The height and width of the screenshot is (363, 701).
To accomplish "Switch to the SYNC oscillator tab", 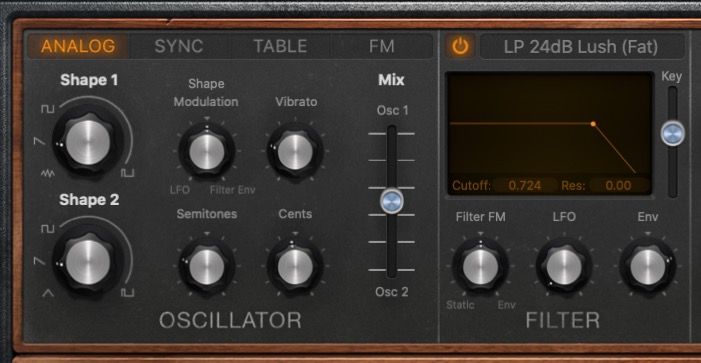I will pyautogui.click(x=179, y=46).
